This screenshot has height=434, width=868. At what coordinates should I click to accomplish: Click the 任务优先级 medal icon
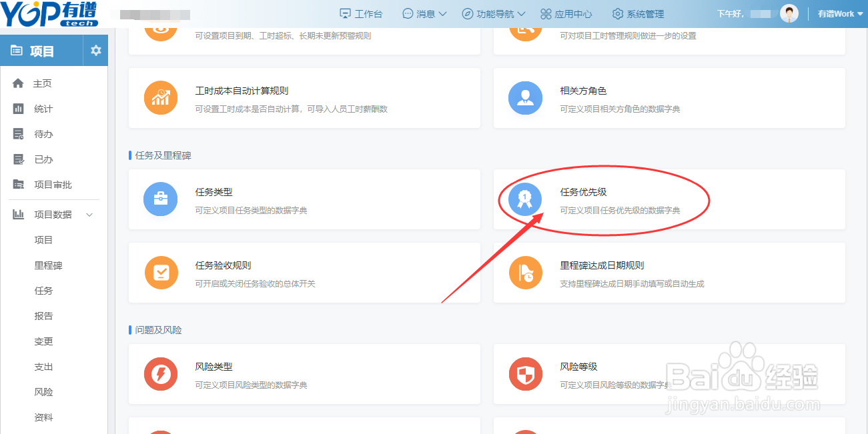pos(525,199)
